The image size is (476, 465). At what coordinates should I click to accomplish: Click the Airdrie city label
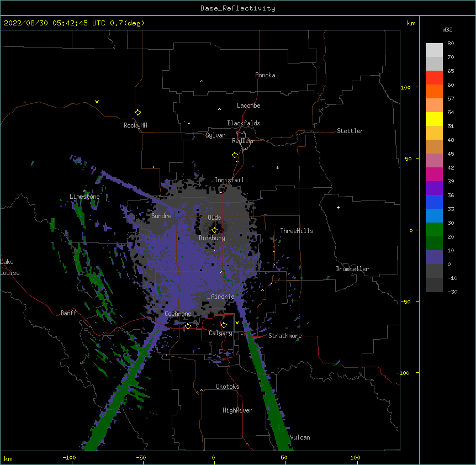click(223, 297)
